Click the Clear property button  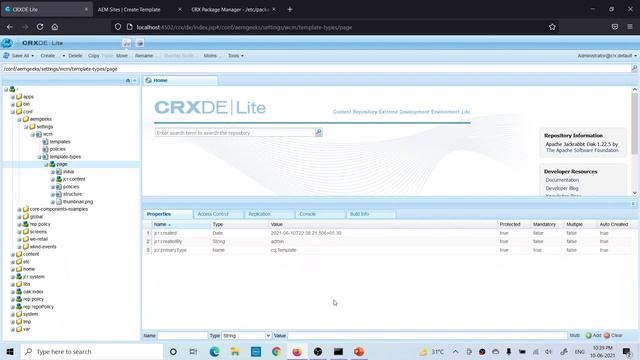click(x=613, y=336)
